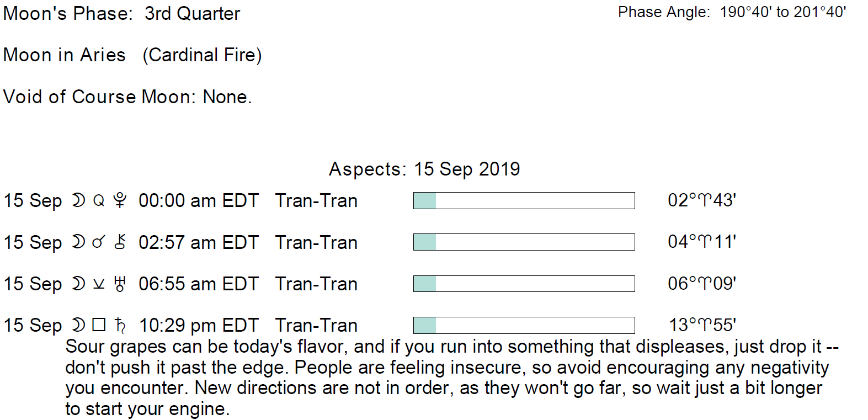
Task: Select the square aspect symbol beside Saturn
Action: pos(99,325)
